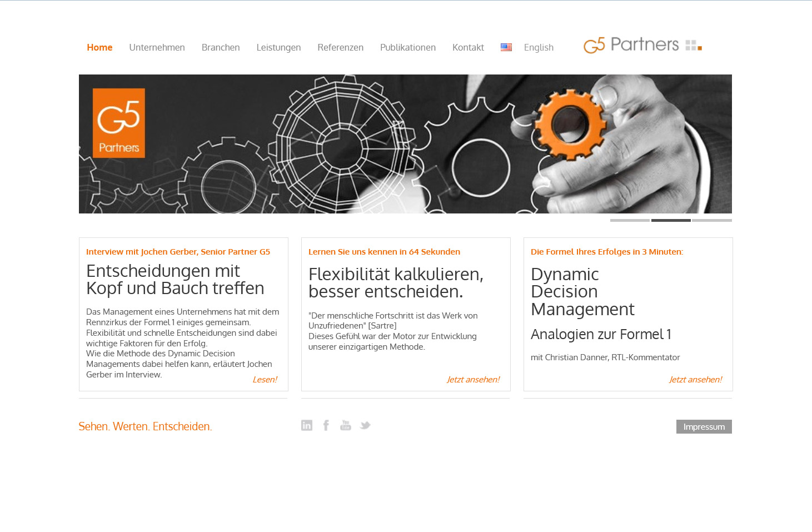Click the US flag language icon
Viewport: 812px width, 532px height.
pos(506,47)
